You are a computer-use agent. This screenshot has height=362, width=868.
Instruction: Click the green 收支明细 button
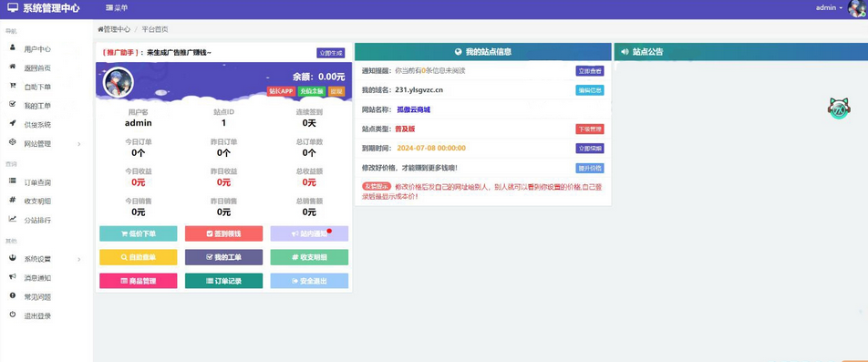pyautogui.click(x=309, y=257)
